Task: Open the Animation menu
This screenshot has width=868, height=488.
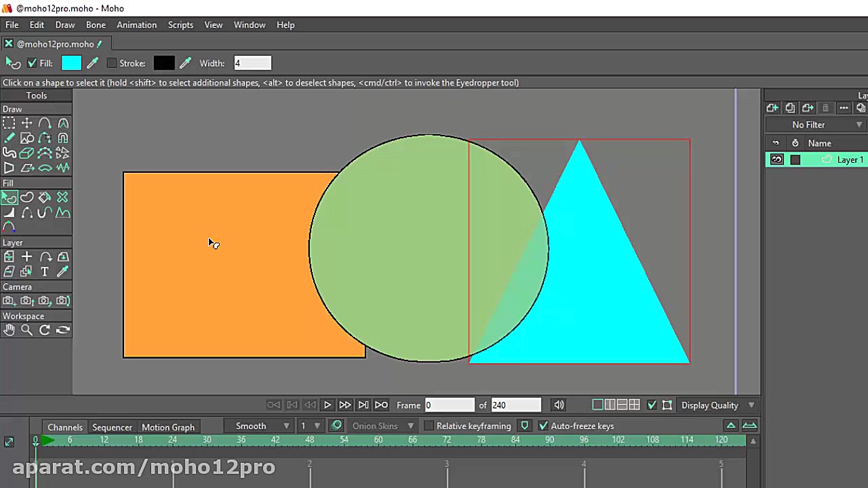Action: [x=136, y=25]
